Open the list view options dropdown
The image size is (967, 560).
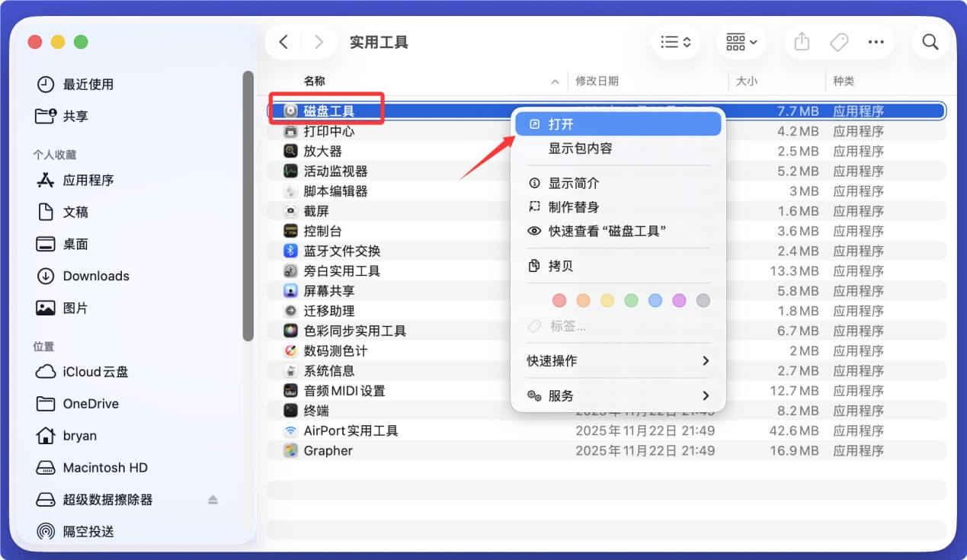pos(675,42)
